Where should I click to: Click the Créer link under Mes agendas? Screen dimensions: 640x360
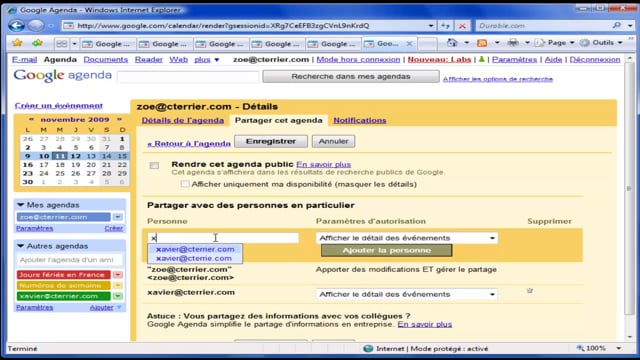(x=113, y=228)
